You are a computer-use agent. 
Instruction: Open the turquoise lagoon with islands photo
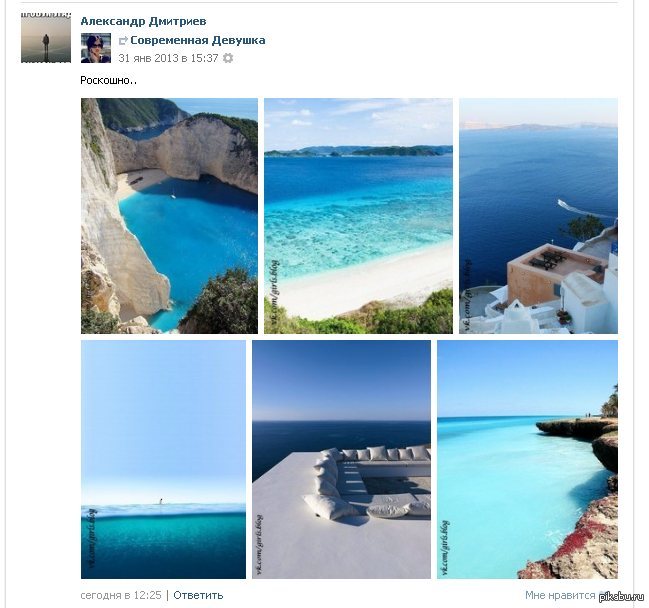coord(358,216)
